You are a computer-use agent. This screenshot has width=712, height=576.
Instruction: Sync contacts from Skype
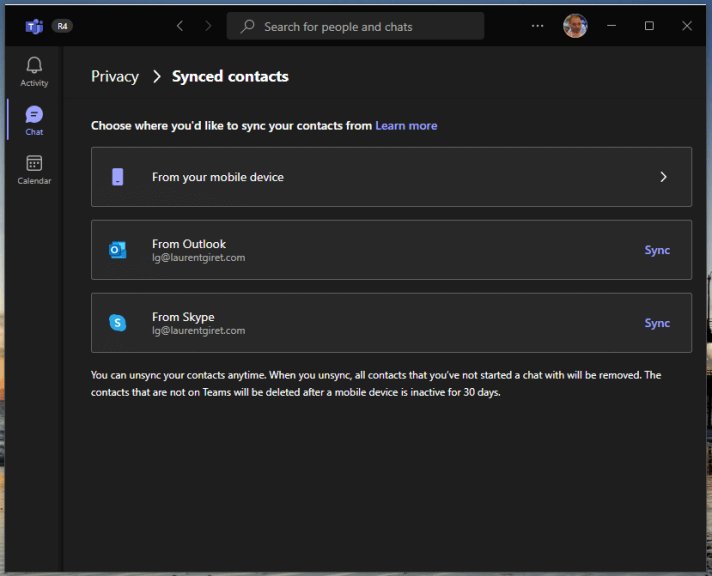(657, 323)
